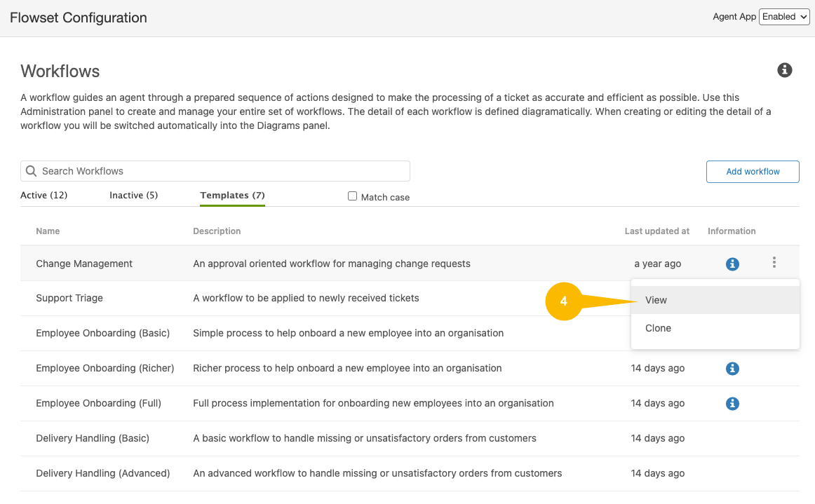Switch to the Inactive (5) tab
Viewport: 815px width, 504px height.
[x=133, y=196]
